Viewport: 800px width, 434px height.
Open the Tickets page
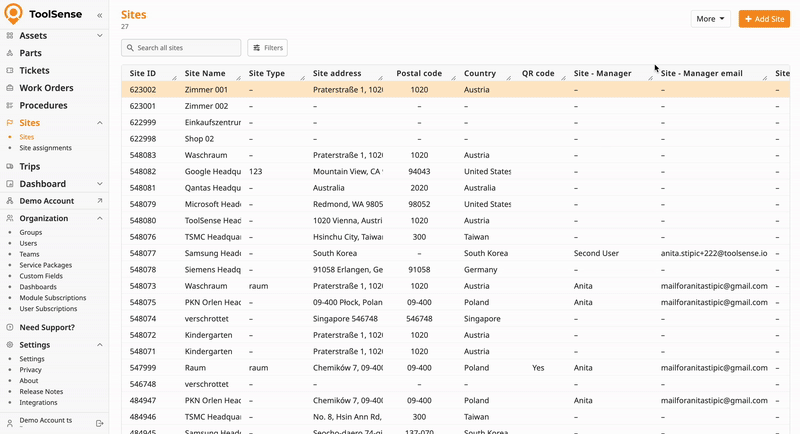point(34,70)
